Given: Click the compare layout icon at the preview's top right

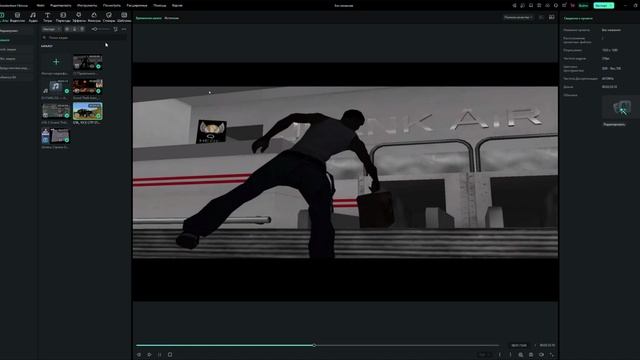Looking at the screenshot, I should tap(552, 18).
